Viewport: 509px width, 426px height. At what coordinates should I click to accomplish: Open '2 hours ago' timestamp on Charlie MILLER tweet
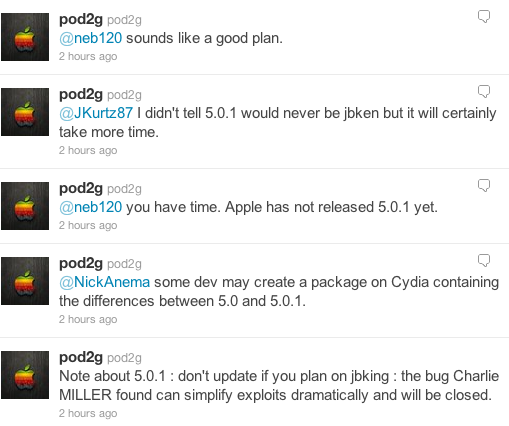point(88,413)
